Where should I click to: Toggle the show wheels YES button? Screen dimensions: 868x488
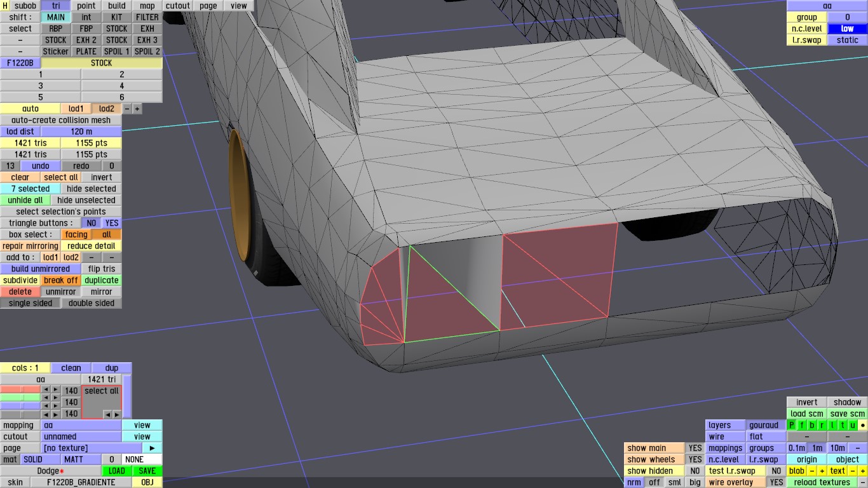695,459
